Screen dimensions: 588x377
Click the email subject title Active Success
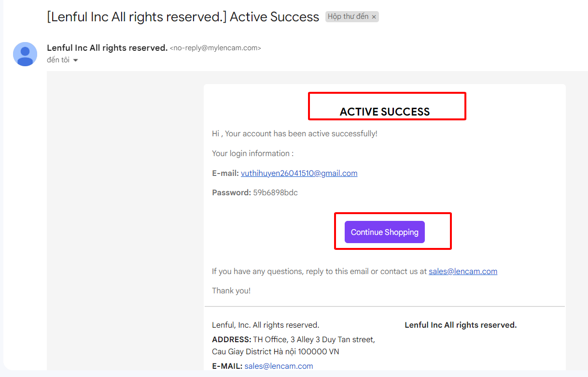tap(183, 17)
